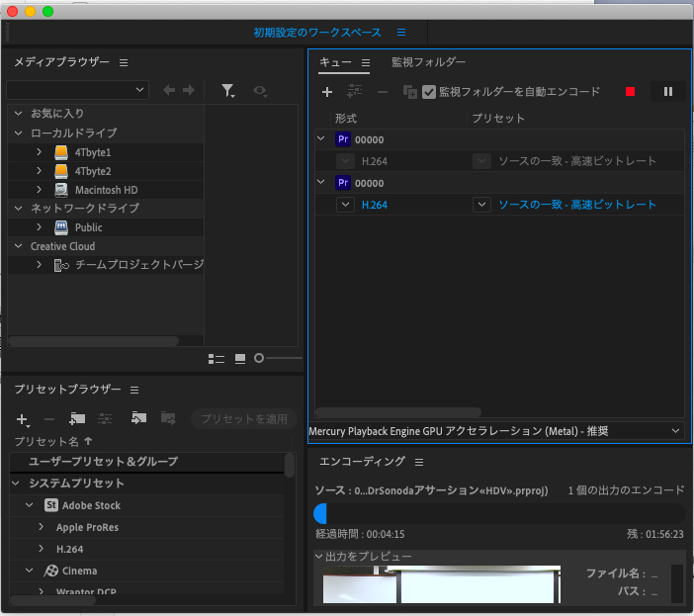The width and height of the screenshot is (694, 616).
Task: Open the プリセットブラウザー panel menu
Action: [x=134, y=390]
